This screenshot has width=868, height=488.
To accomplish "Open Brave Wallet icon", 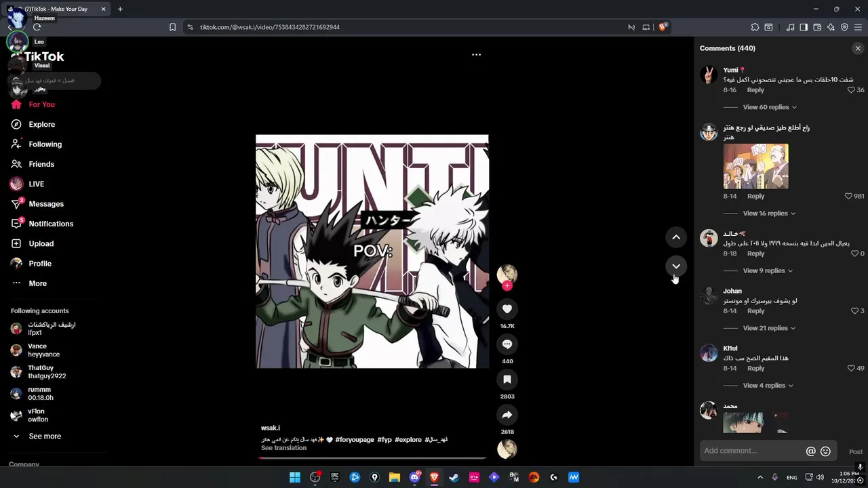I will point(817,27).
